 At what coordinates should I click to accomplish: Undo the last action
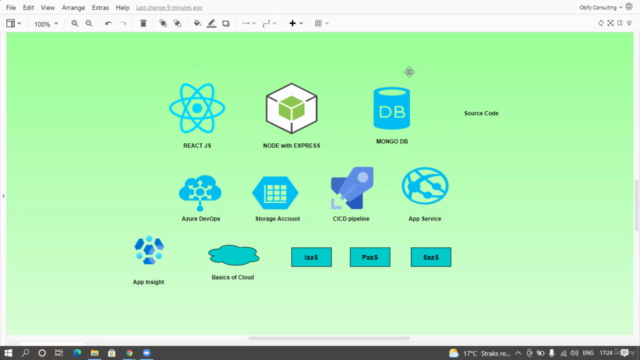[x=108, y=23]
